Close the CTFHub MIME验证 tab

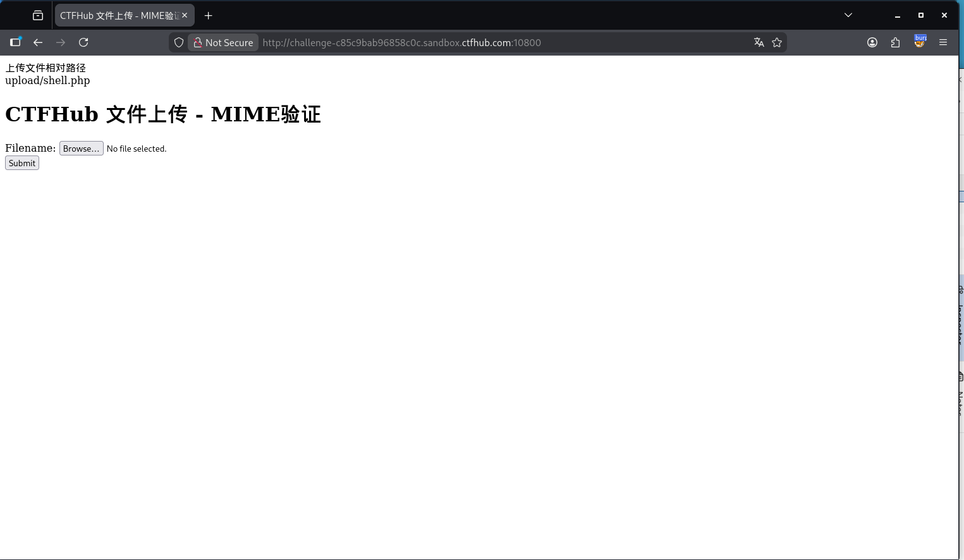(185, 15)
